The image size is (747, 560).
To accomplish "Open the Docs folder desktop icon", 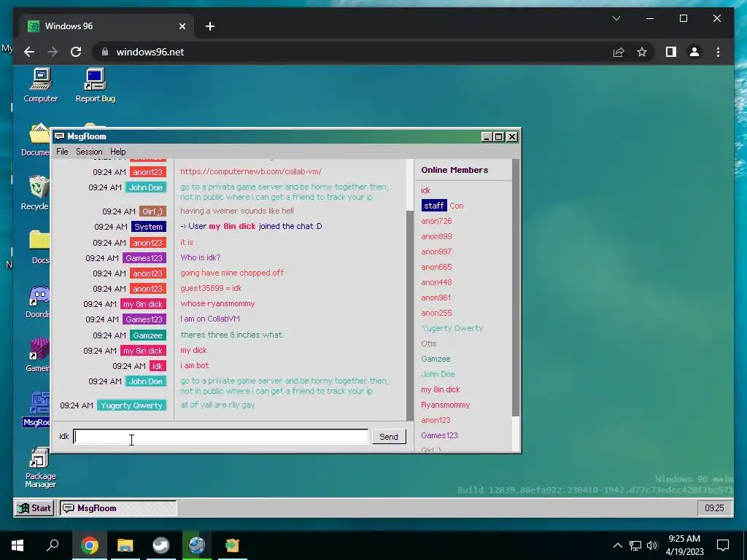I will tap(39, 246).
